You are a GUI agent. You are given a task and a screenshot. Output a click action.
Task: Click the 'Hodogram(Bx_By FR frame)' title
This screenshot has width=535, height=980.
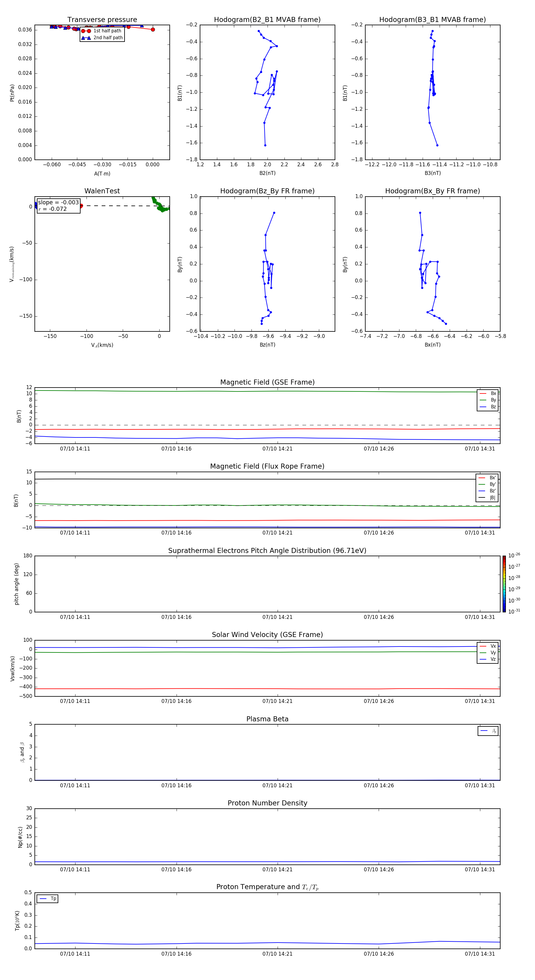tap(432, 191)
